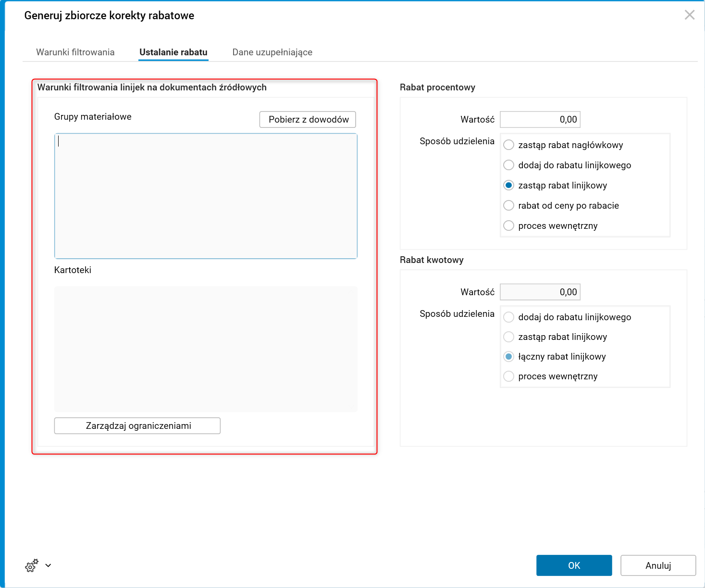
Task: Choose łączny rabat linijkowy radio option
Action: click(509, 357)
